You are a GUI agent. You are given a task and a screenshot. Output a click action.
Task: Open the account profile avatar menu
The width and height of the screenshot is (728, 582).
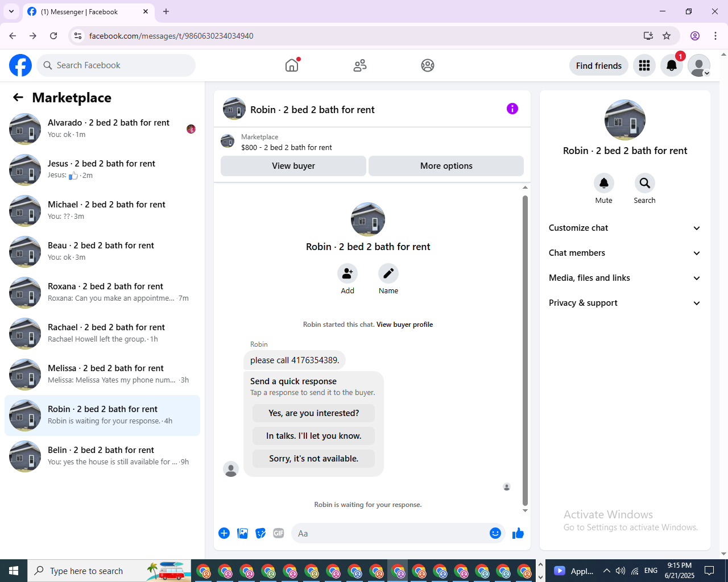coord(699,65)
